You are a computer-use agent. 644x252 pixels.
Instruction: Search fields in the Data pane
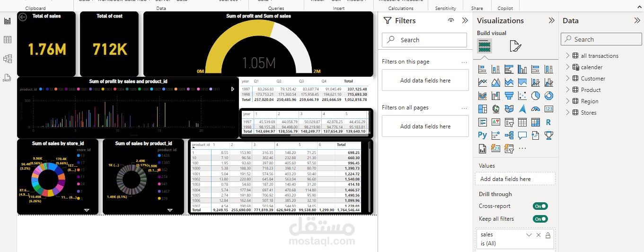coord(600,39)
